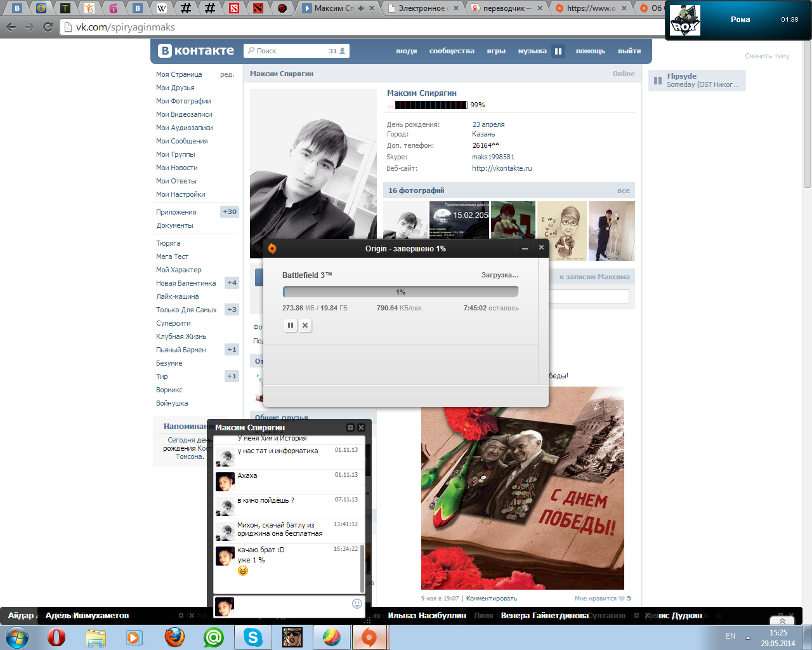Image resolution: width=812 pixels, height=650 pixels.
Task: Click «Сменить тему» at the top right
Action: tap(767, 56)
